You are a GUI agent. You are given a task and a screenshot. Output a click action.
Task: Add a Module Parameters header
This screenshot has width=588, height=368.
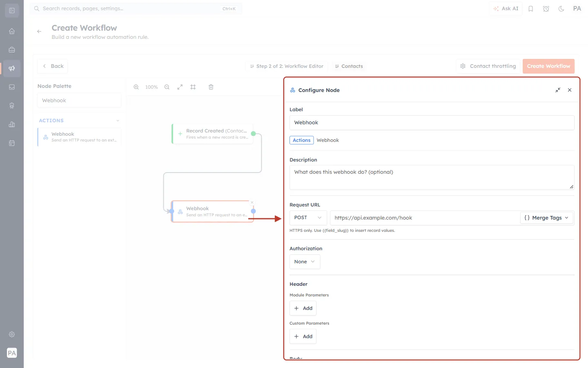303,308
